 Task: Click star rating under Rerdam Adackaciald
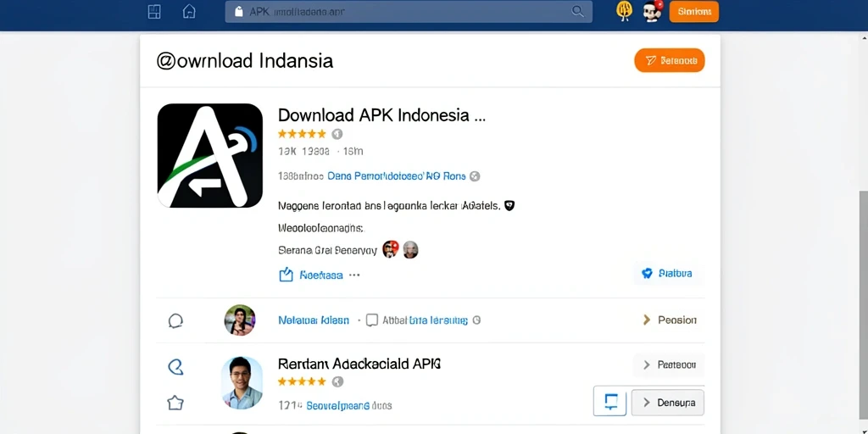pos(302,382)
